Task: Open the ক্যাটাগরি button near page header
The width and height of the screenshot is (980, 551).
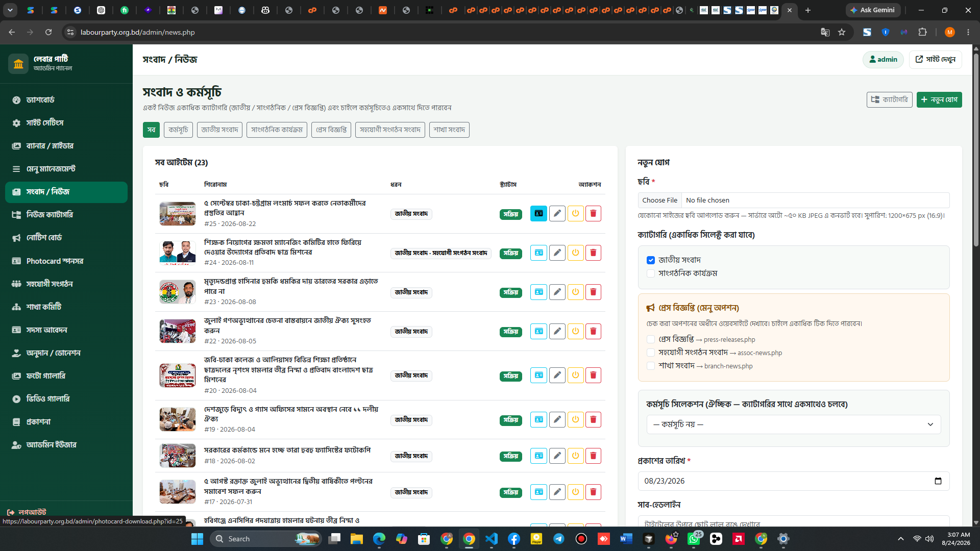Action: pyautogui.click(x=889, y=99)
